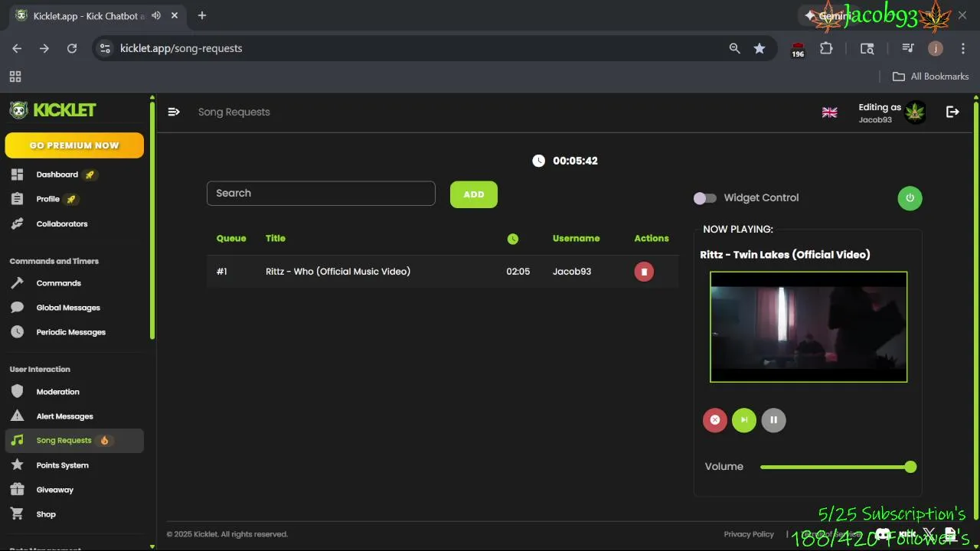Click the site information icon in address bar

(x=106, y=48)
